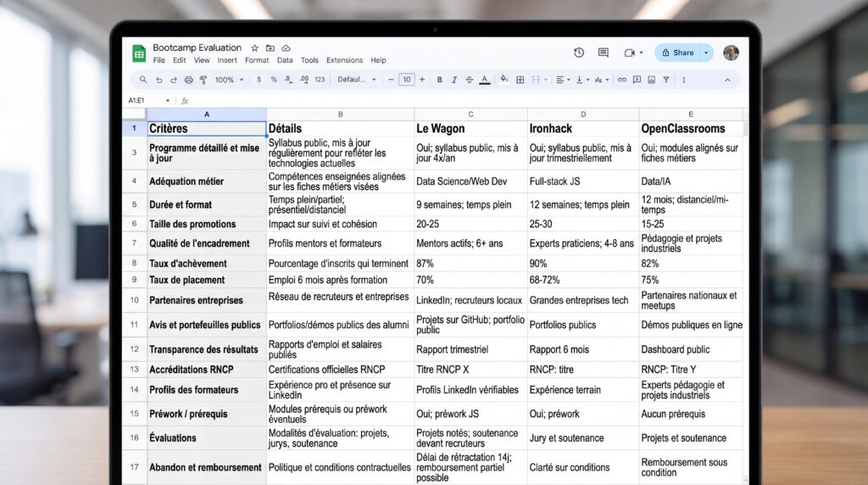Decrease decimal places
868x485 pixels.
pyautogui.click(x=288, y=80)
